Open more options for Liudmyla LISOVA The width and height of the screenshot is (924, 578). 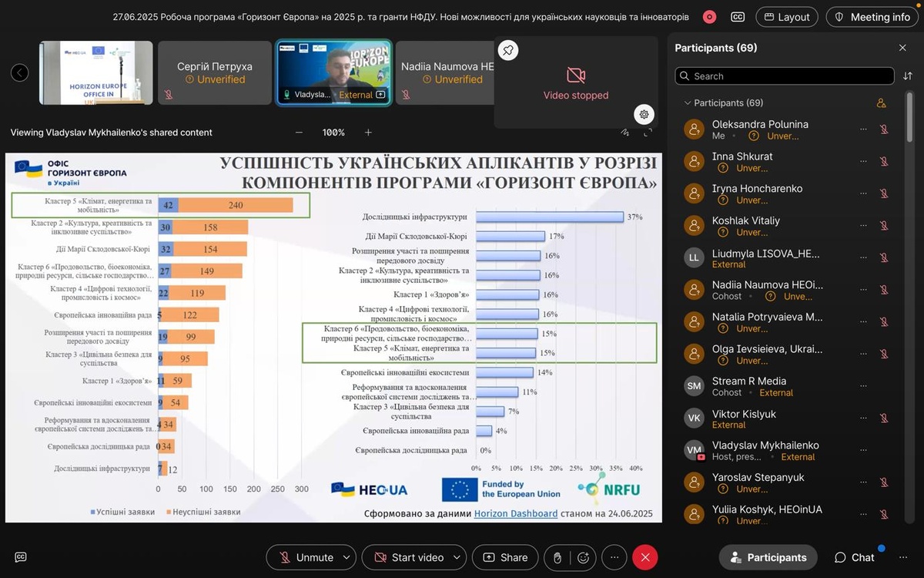[863, 258]
